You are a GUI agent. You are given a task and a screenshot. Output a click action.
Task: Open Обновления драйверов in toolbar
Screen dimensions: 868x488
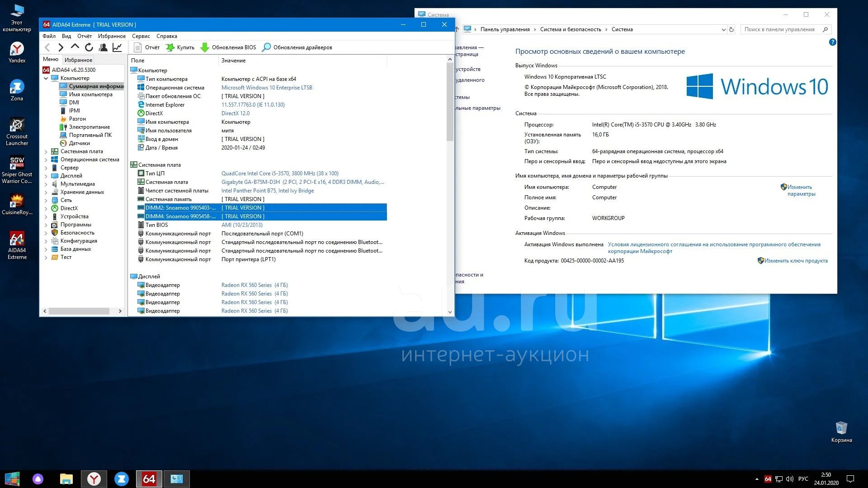(297, 47)
